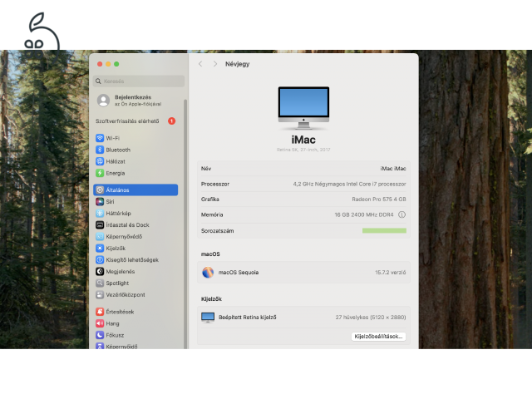Click Retina 5K, 27-inch, 2017 subtitle
Viewport: 532px width, 399px height.
pyautogui.click(x=303, y=150)
